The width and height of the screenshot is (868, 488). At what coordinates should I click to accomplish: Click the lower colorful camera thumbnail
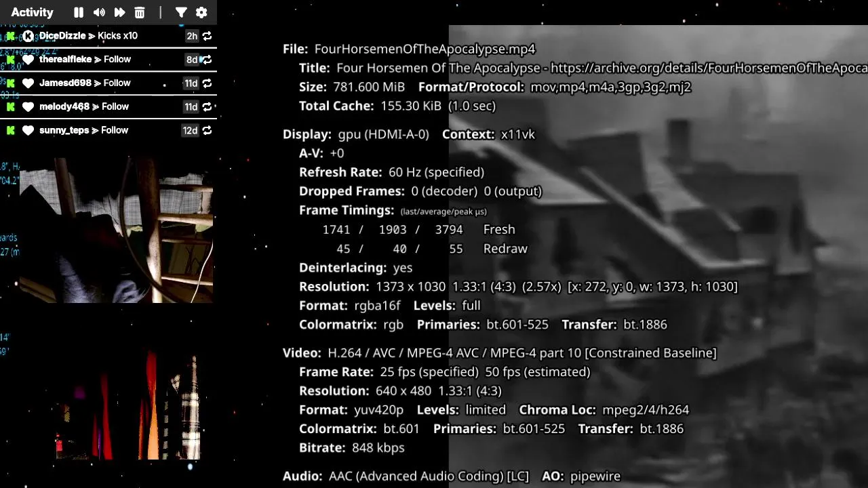[129, 405]
